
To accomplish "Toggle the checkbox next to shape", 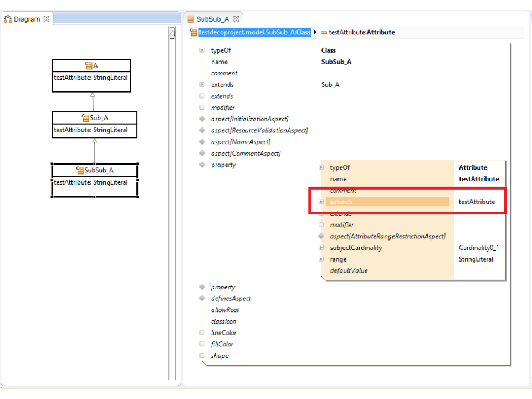I will [x=202, y=356].
